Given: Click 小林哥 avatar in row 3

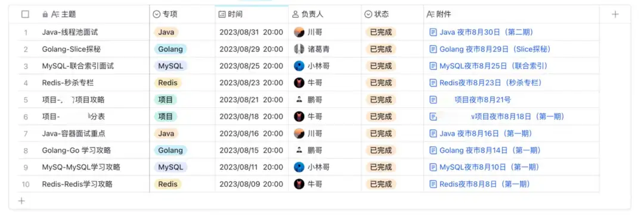Looking at the screenshot, I should [299, 66].
